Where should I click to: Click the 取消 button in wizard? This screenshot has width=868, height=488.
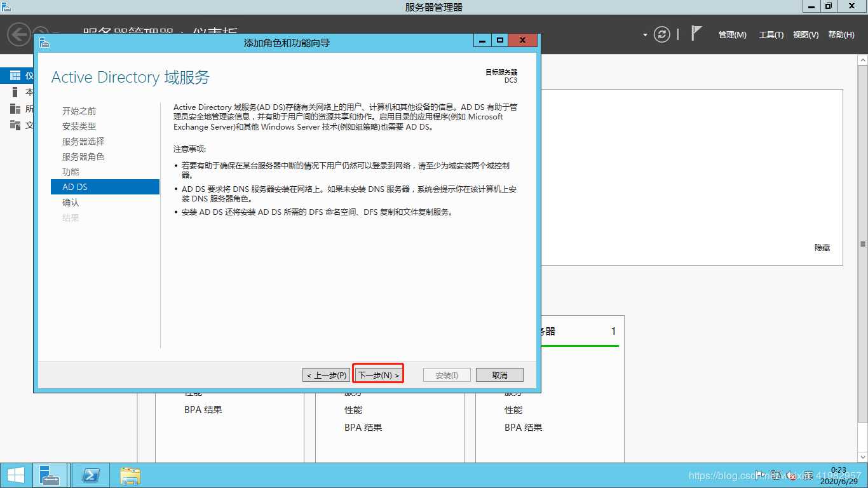[x=499, y=375]
